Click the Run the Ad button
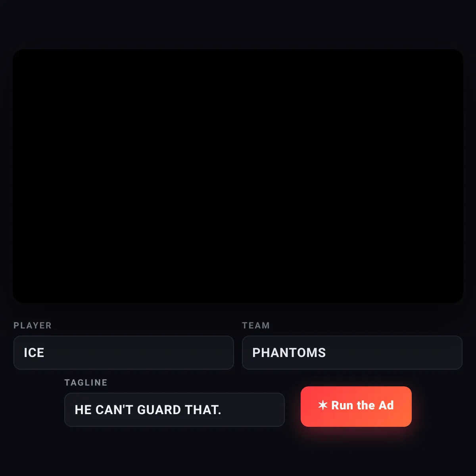The width and height of the screenshot is (476, 476). coord(356,407)
